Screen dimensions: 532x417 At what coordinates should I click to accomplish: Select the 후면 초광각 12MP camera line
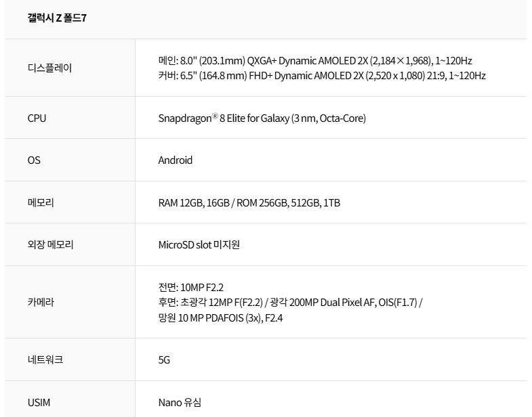click(290, 302)
